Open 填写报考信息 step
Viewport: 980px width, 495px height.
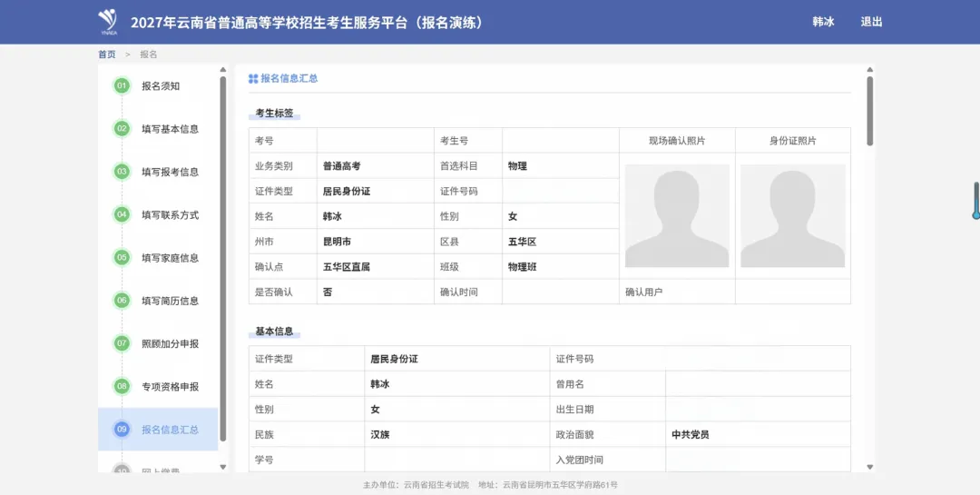pyautogui.click(x=170, y=172)
